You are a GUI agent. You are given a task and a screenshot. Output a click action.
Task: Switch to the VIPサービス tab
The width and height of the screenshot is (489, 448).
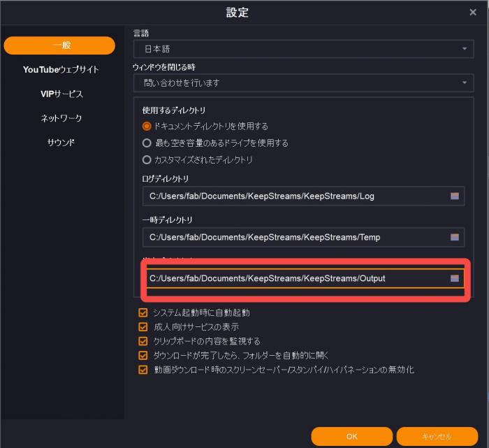[x=61, y=94]
